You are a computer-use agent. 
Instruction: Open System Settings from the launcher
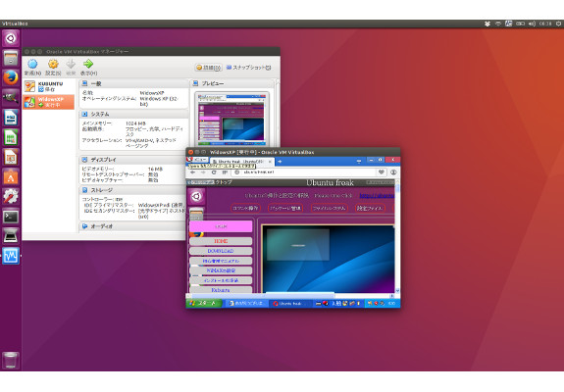point(11,197)
